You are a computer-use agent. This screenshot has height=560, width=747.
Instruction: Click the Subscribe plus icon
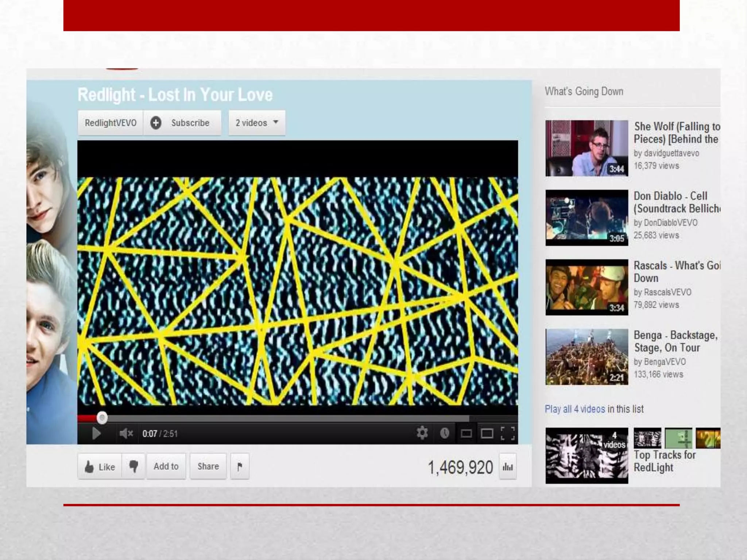tap(156, 123)
